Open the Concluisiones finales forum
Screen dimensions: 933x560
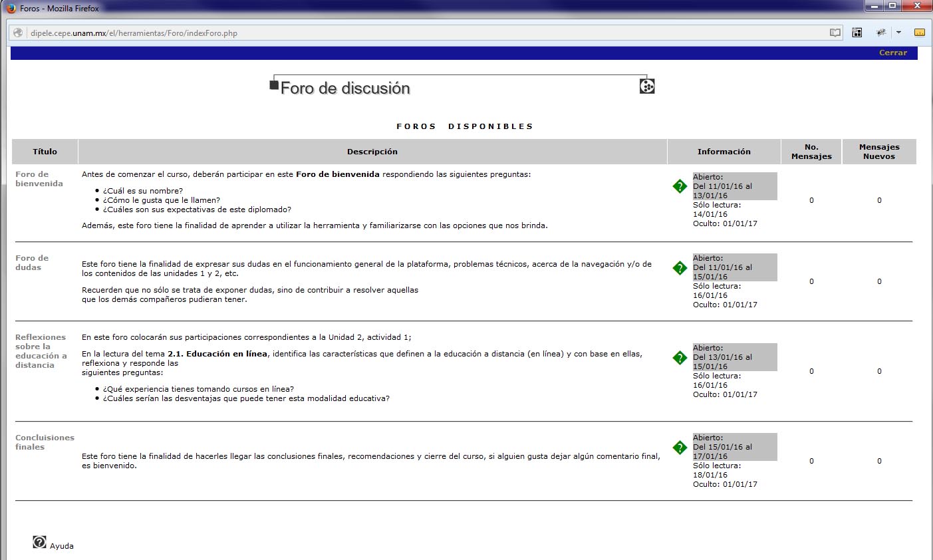point(45,442)
